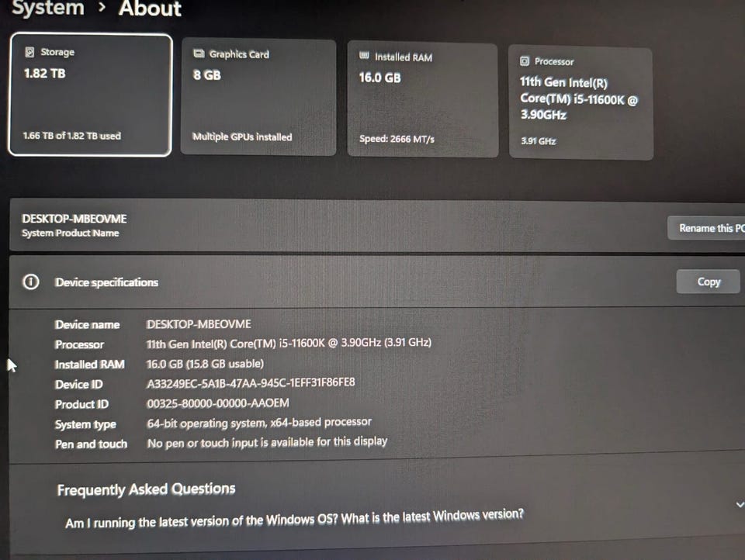Go back to System in breadcrumb

(47, 8)
